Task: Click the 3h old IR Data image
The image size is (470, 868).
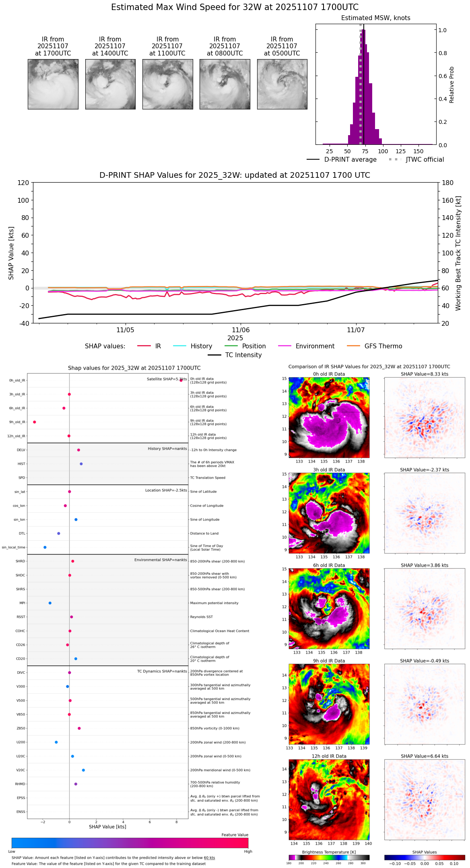Action: click(x=329, y=513)
